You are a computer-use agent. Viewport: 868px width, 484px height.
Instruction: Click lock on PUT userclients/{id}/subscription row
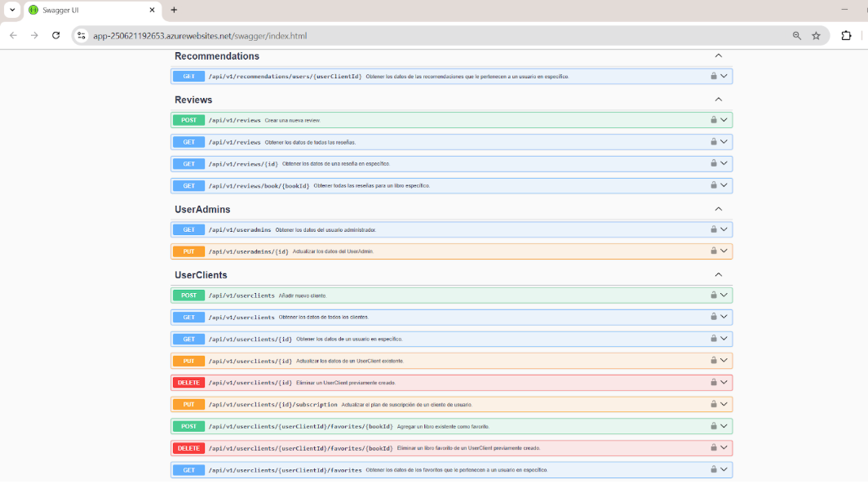[x=714, y=404]
